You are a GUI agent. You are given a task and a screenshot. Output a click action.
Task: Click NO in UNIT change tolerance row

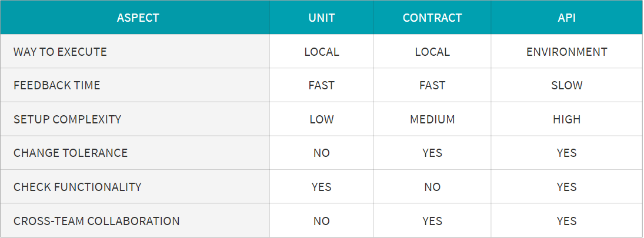[322, 153]
